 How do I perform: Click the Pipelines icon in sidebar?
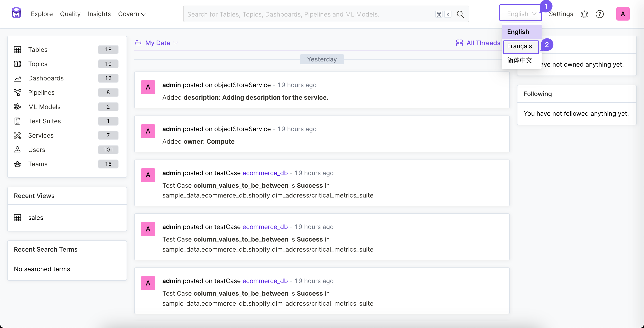coord(17,93)
